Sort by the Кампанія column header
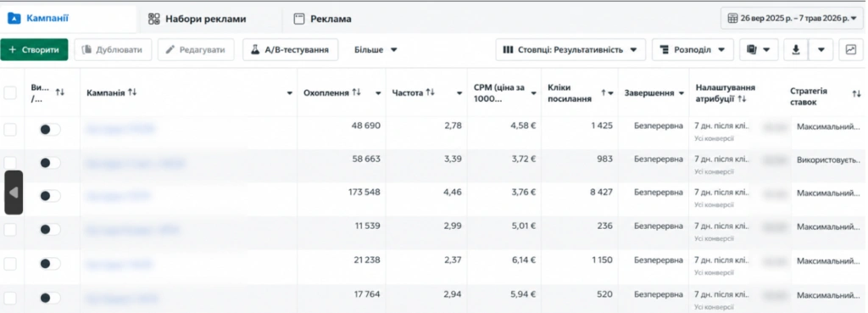Image resolution: width=868 pixels, height=313 pixels. (111, 92)
